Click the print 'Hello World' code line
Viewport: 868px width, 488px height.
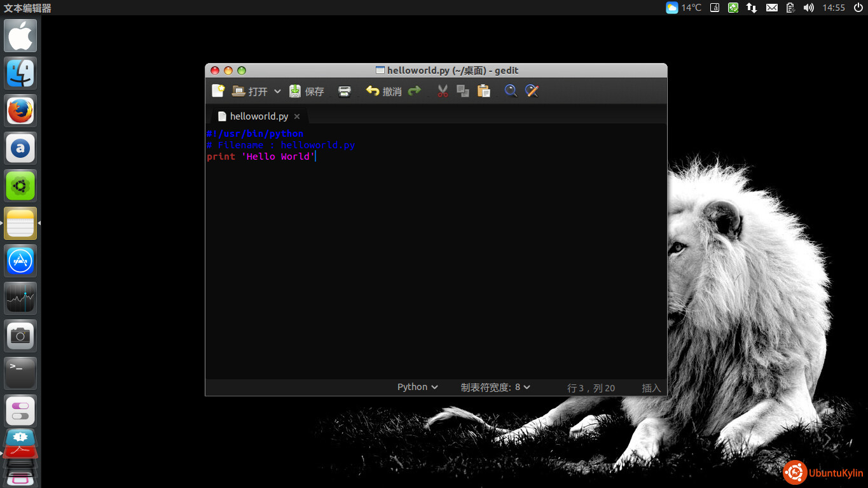(261, 157)
